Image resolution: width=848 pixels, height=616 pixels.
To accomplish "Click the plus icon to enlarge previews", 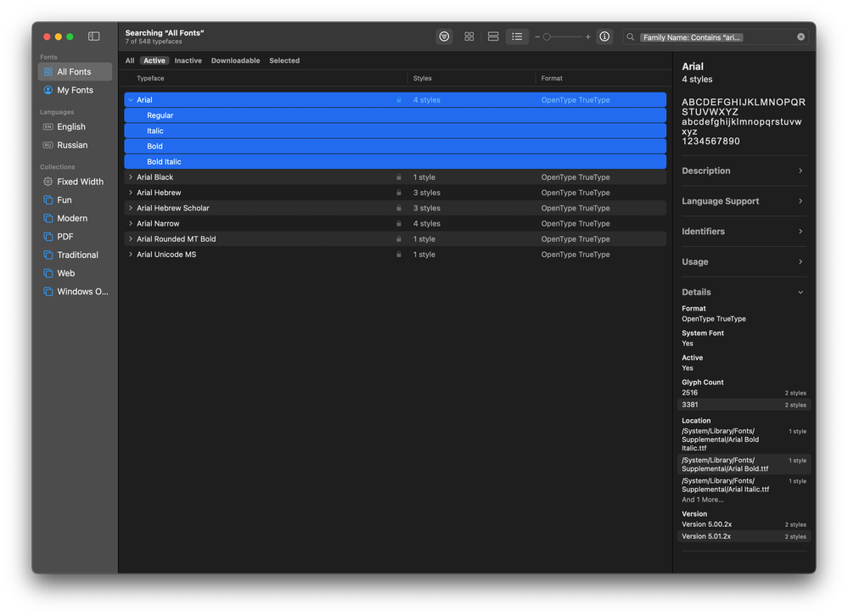I will [588, 37].
